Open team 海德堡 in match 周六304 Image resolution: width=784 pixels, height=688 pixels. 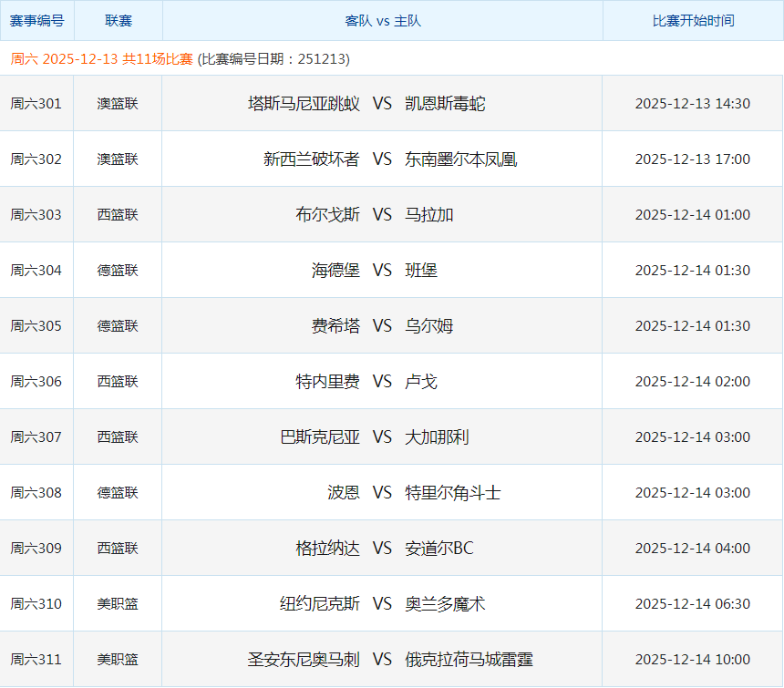[x=335, y=271]
